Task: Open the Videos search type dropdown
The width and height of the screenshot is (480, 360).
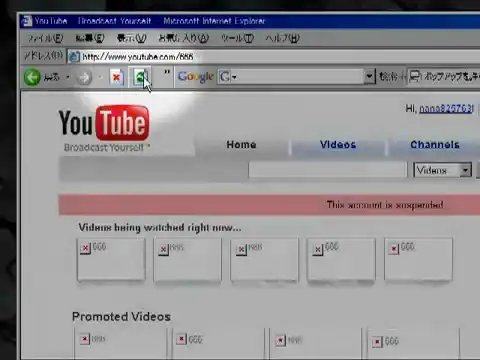Action: (443, 170)
